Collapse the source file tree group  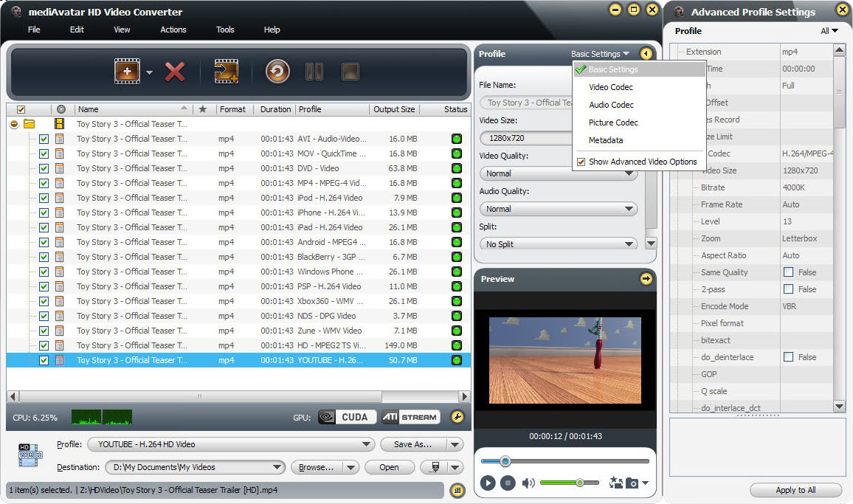(14, 124)
